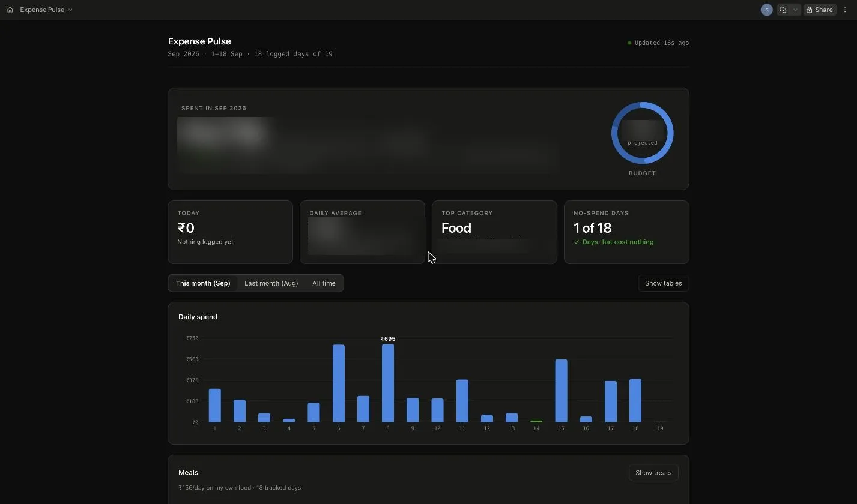Click the "Meals" section heading
This screenshot has height=504, width=857.
[x=188, y=473]
